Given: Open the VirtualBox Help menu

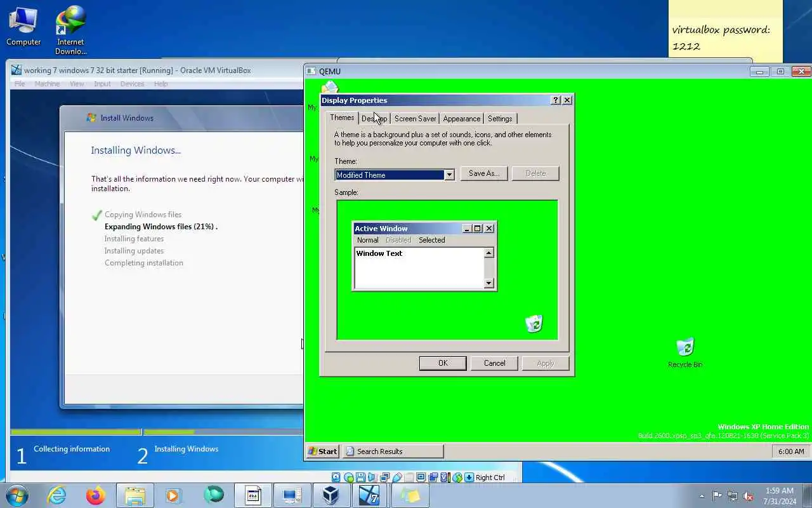Looking at the screenshot, I should coord(161,84).
